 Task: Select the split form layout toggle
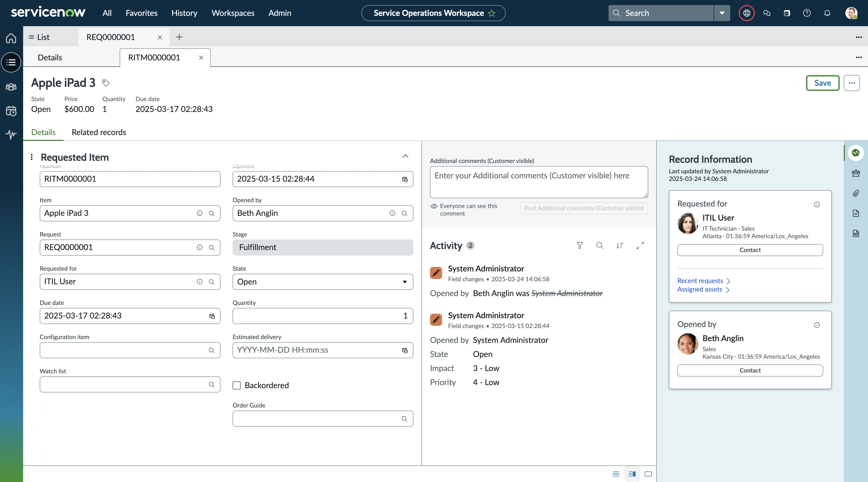coord(632,474)
